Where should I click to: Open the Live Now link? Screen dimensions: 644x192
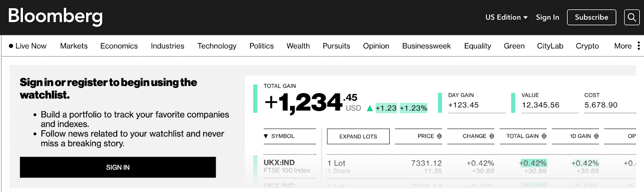pos(27,46)
